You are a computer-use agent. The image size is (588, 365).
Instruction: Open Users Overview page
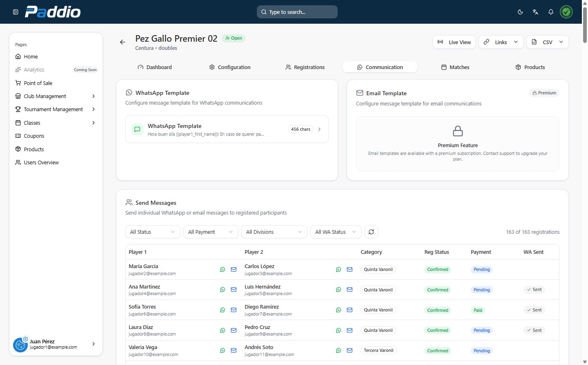pyautogui.click(x=56, y=162)
